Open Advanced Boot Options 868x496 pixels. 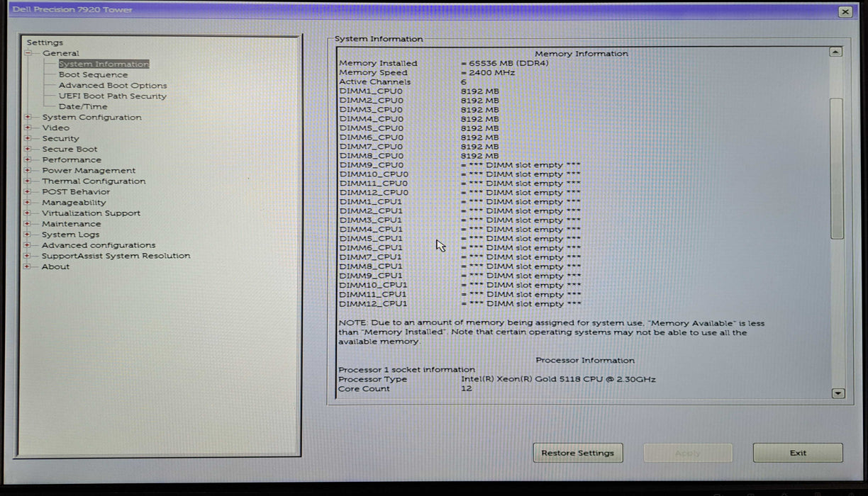(x=113, y=85)
